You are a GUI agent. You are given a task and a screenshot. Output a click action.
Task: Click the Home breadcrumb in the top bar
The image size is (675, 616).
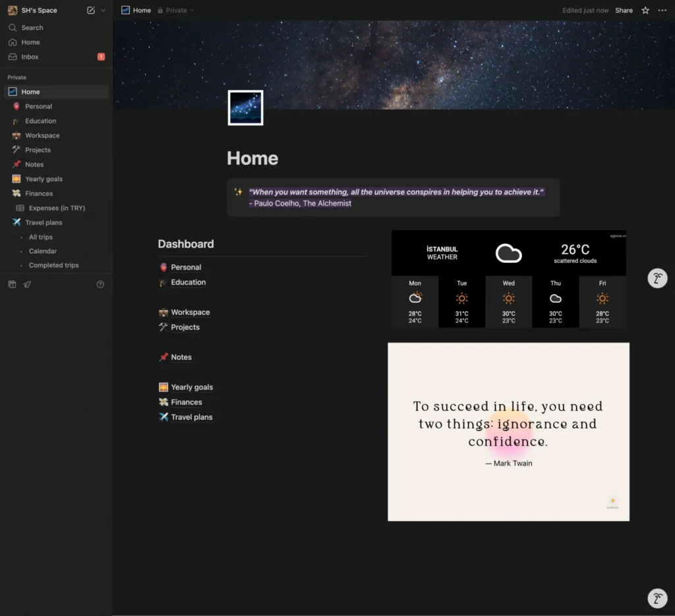pyautogui.click(x=136, y=10)
